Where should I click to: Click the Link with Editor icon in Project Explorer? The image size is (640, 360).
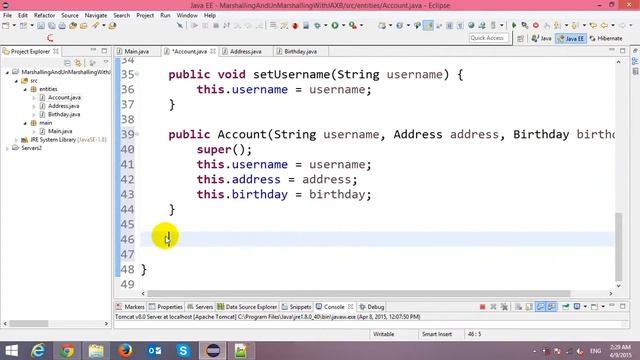78,63
